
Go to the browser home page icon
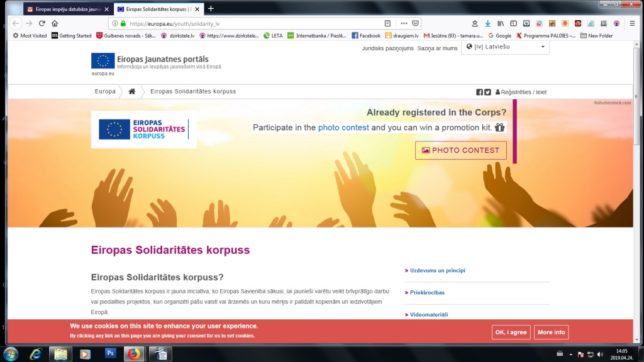click(x=55, y=23)
